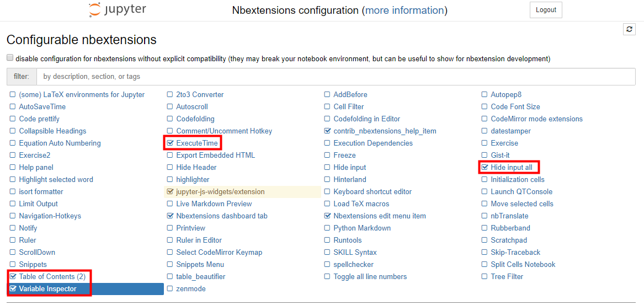Viewport: 644px width, 305px height.
Task: Select the Ruler extension
Action: (x=28, y=240)
